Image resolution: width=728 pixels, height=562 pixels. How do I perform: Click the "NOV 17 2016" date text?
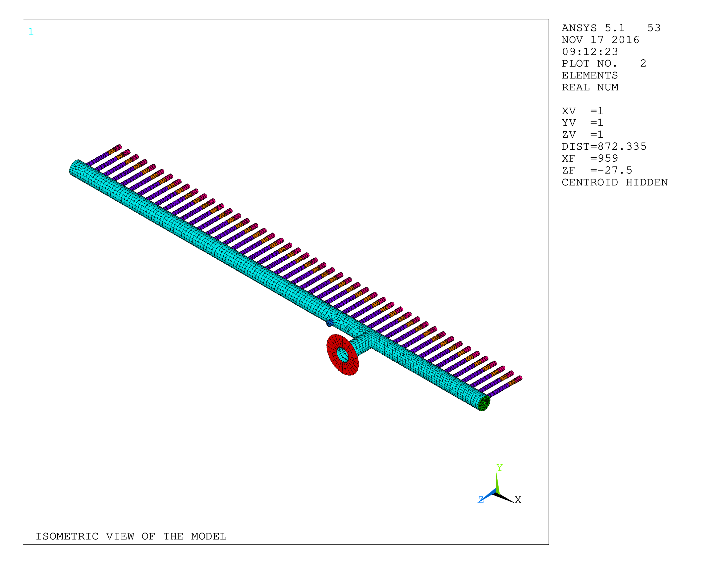click(600, 40)
